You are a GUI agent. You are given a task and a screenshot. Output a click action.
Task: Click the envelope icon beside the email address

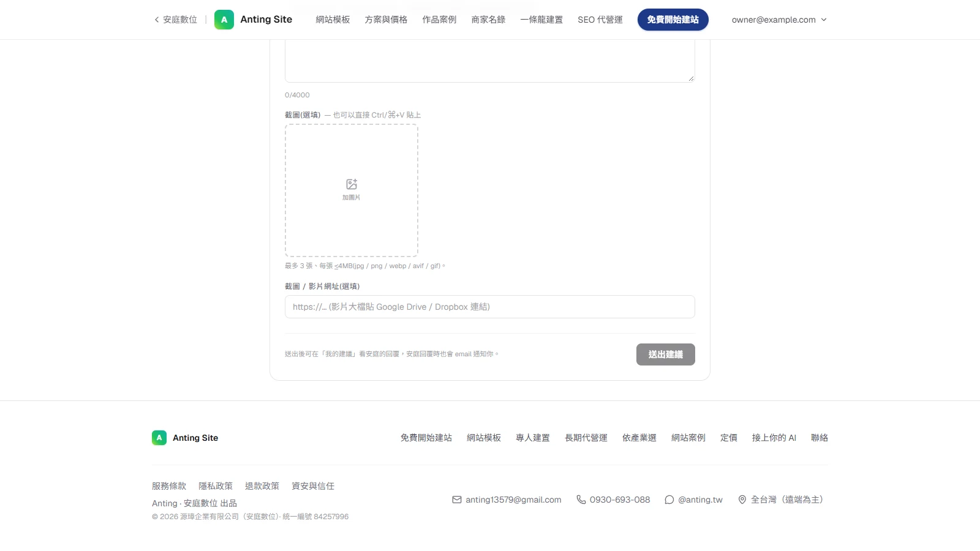[x=457, y=500]
